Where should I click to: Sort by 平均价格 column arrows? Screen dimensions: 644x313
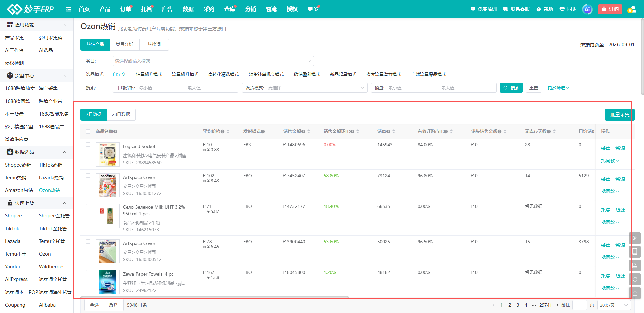228,131
